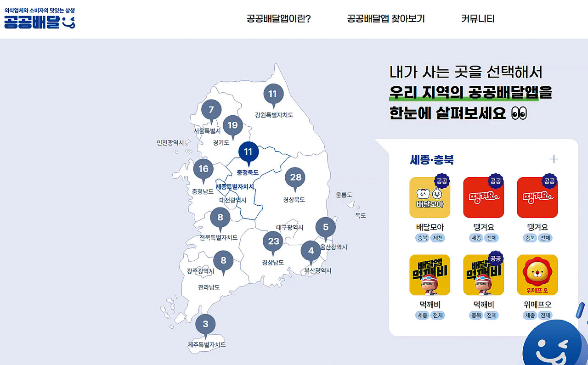588x365 pixels.
Task: Expand the 세종·충북 list with the plus icon
Action: [554, 159]
